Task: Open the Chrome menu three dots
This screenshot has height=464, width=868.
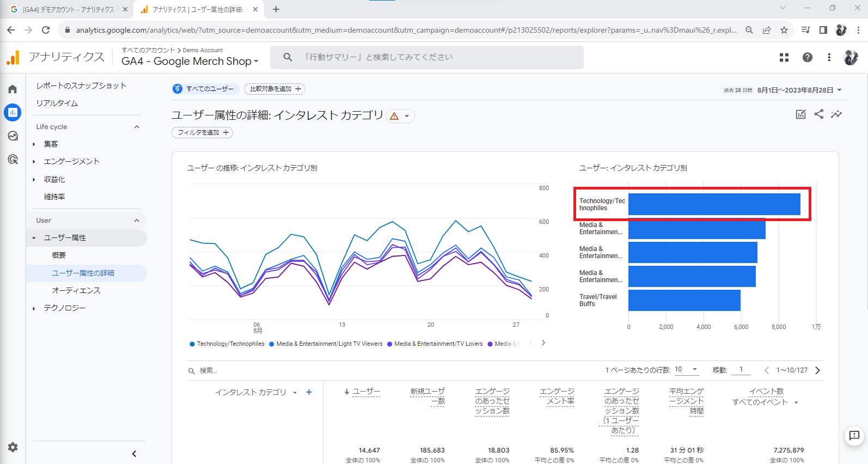Action: click(859, 30)
